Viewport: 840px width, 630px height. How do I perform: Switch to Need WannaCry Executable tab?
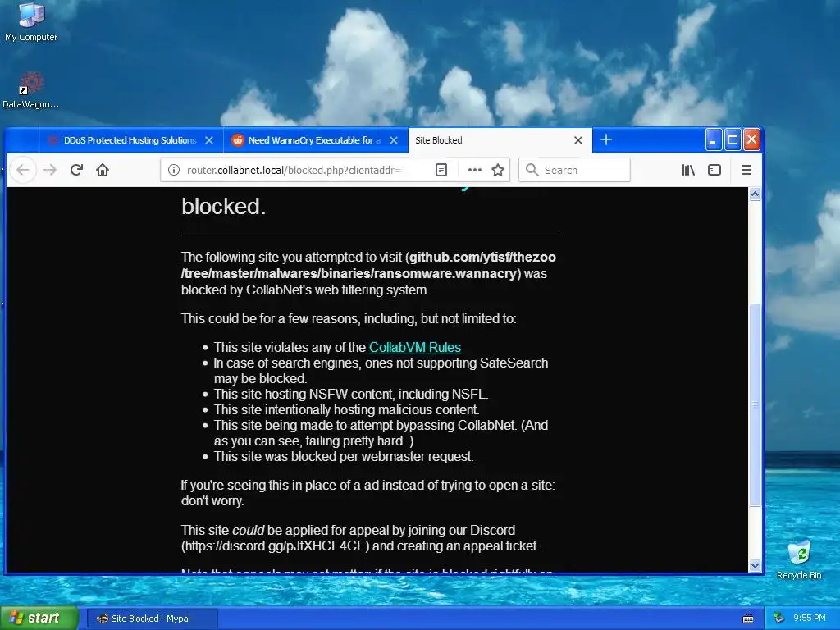point(315,140)
